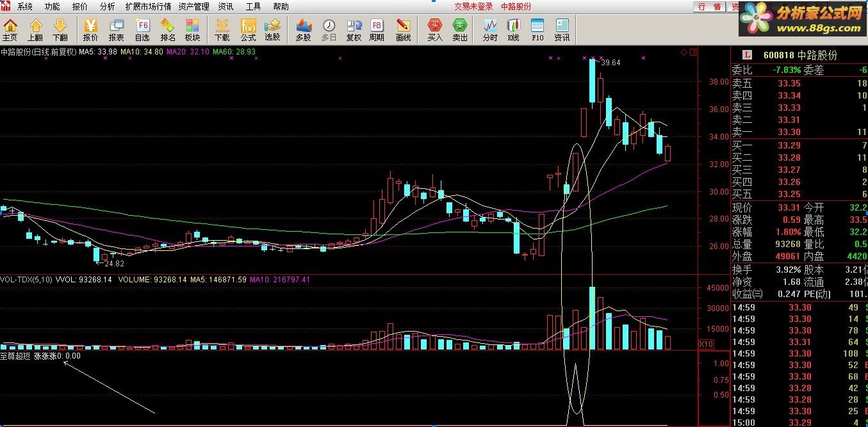Click the diamond icon at chart top-right
The height and width of the screenshot is (427, 868).
(684, 52)
